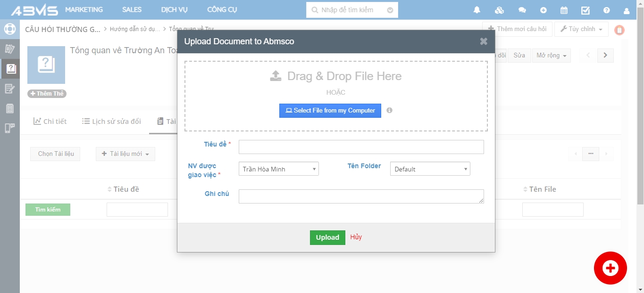Open the MARKETING menu

pyautogui.click(x=84, y=9)
